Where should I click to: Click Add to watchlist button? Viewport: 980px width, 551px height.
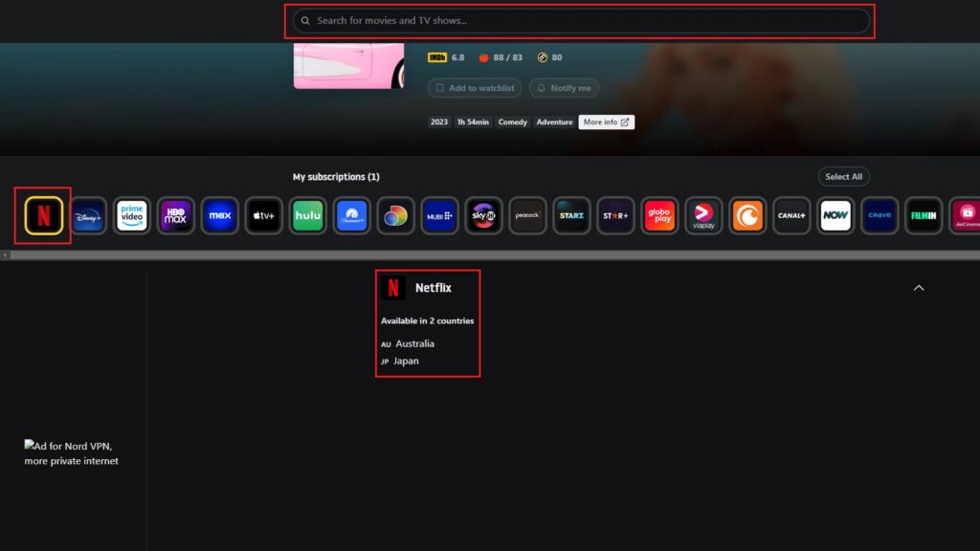point(475,88)
